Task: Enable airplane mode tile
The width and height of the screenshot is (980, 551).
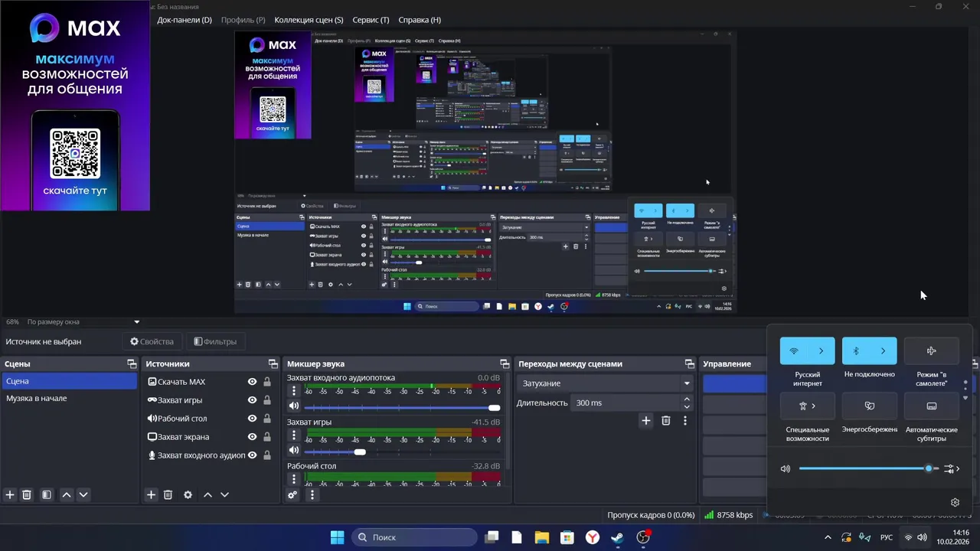Action: 932,351
